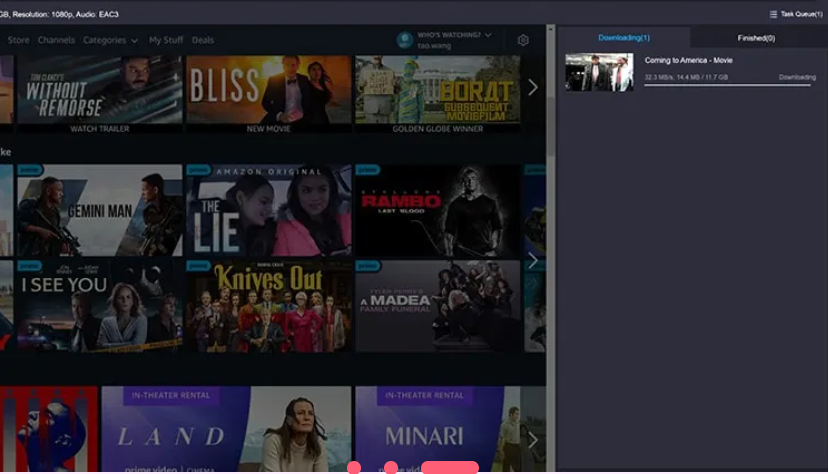
Task: Click the Downloading status text
Action: click(797, 77)
